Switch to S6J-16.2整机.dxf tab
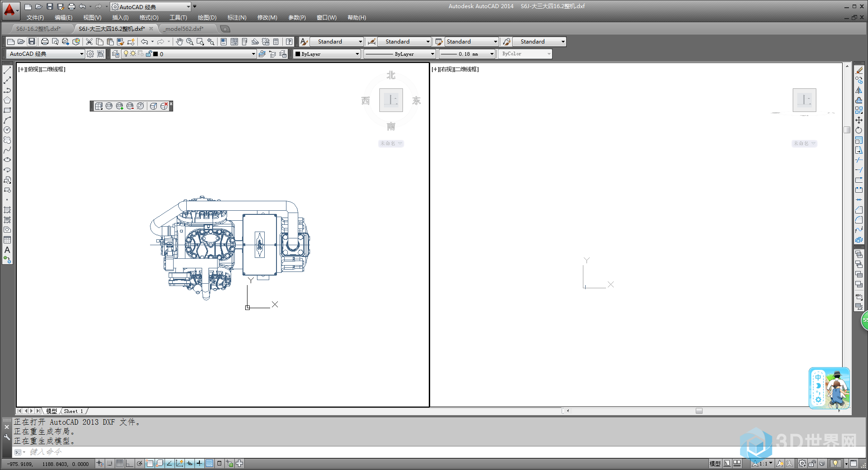 38,29
